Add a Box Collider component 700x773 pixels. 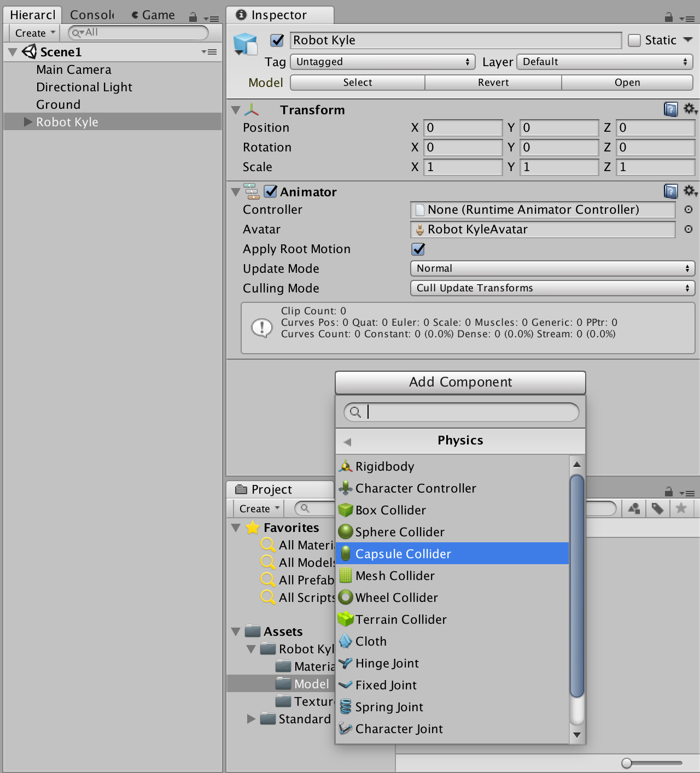390,510
